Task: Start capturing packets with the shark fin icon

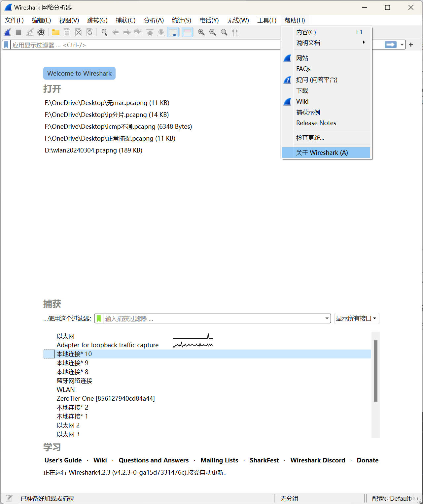Action: click(x=7, y=32)
